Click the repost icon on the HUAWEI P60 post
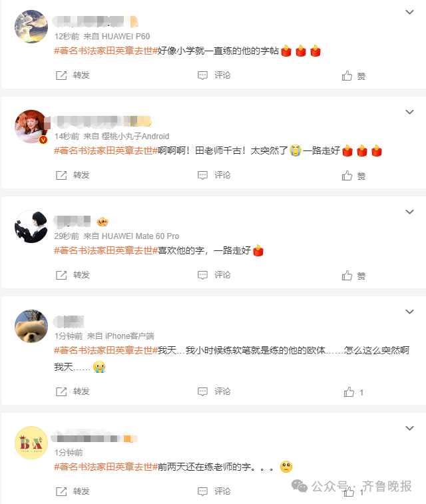426x504 pixels. click(x=61, y=75)
